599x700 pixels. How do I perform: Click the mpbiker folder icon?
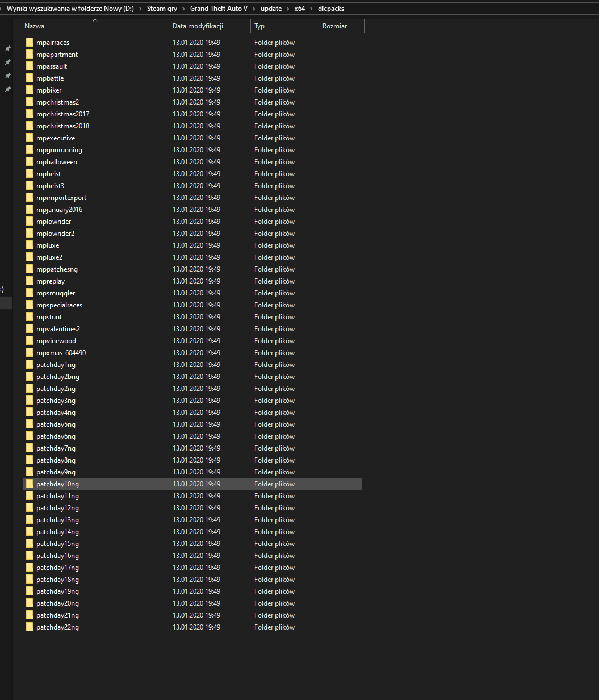(30, 90)
